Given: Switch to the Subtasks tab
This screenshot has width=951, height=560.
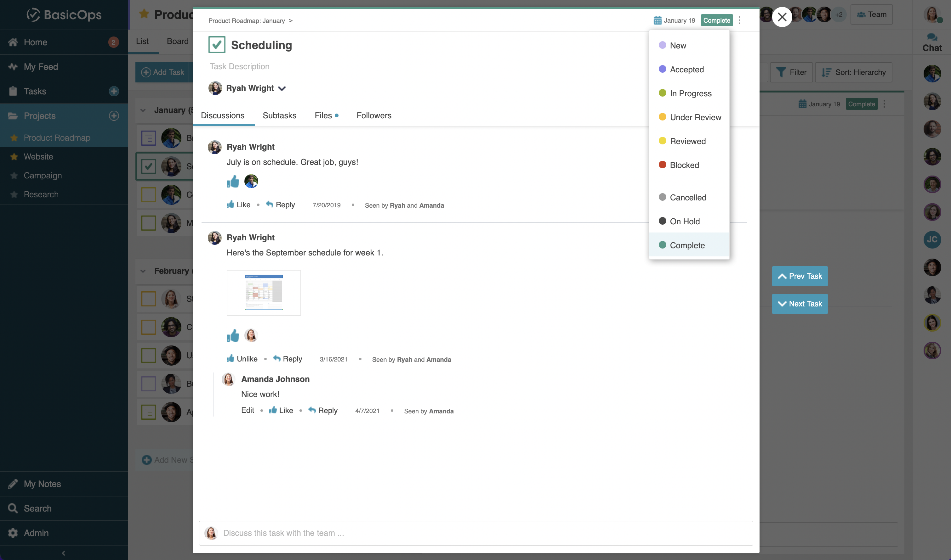Looking at the screenshot, I should click(279, 115).
